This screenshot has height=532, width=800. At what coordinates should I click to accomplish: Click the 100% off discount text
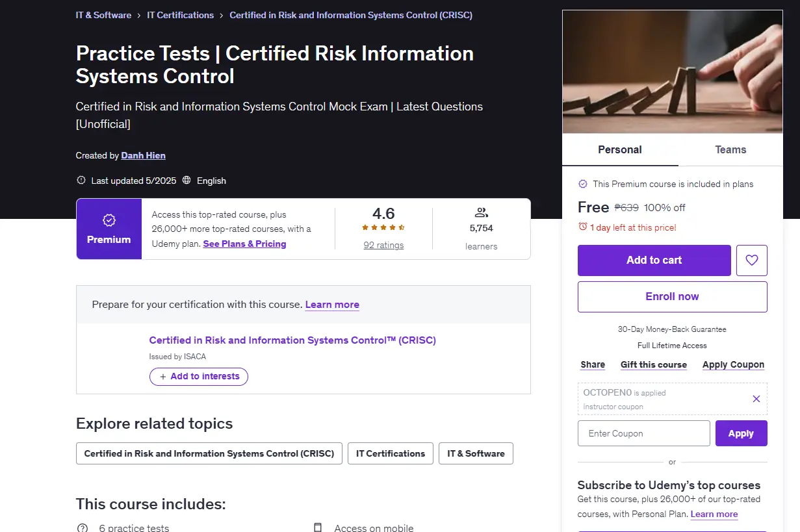(x=665, y=208)
